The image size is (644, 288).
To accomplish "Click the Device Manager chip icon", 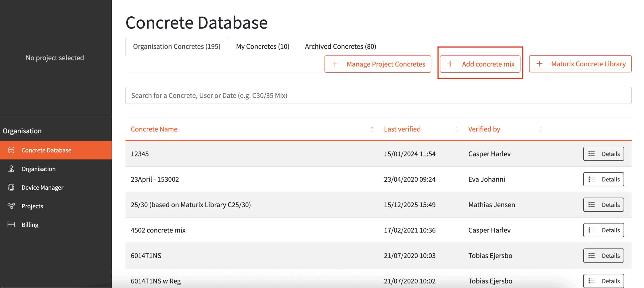I will (11, 187).
